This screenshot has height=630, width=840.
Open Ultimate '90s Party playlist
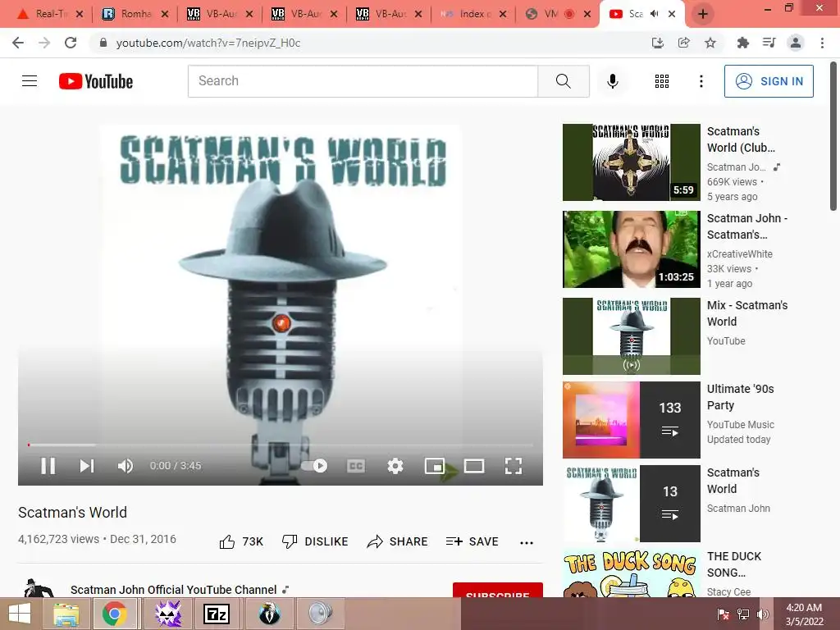pos(631,419)
